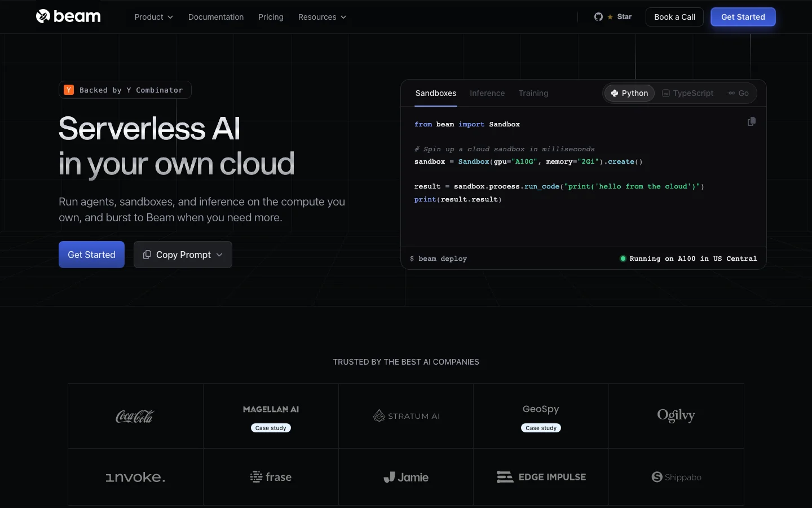The width and height of the screenshot is (812, 508).
Task: Click hero Get Started button
Action: pyautogui.click(x=91, y=255)
